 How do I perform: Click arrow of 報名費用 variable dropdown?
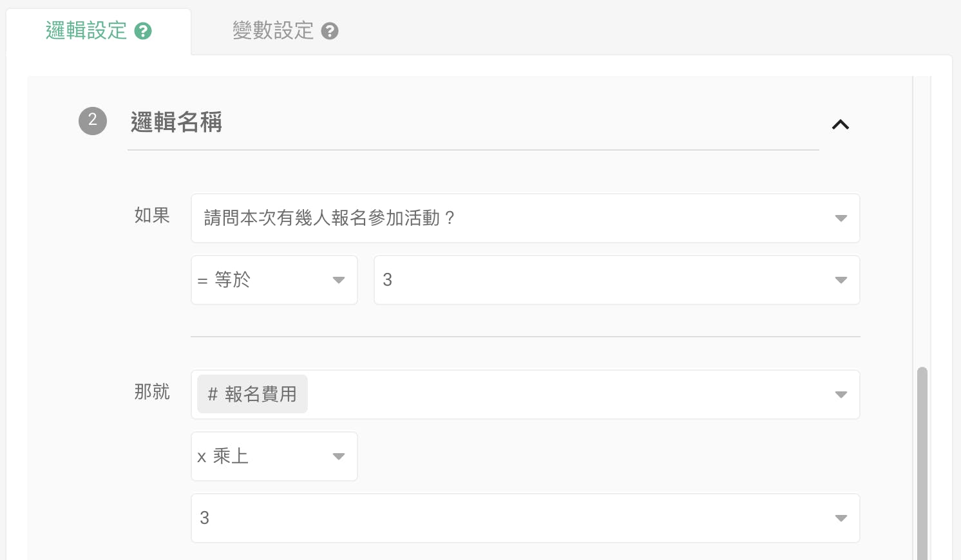[841, 395]
